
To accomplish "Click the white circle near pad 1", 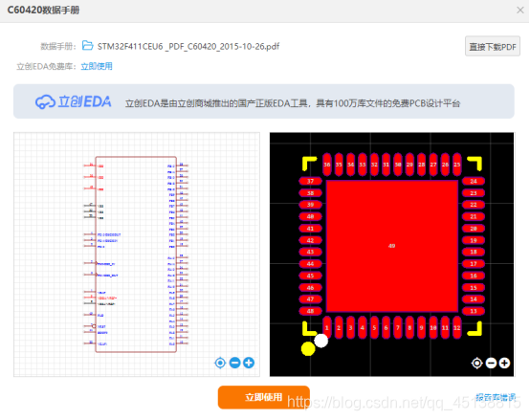I will [321, 341].
